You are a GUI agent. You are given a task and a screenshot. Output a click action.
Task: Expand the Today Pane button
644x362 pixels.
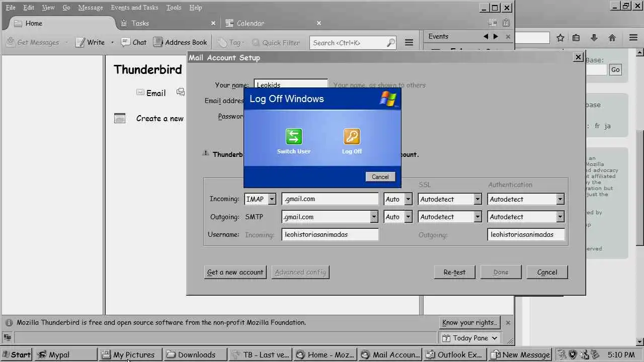(x=470, y=338)
